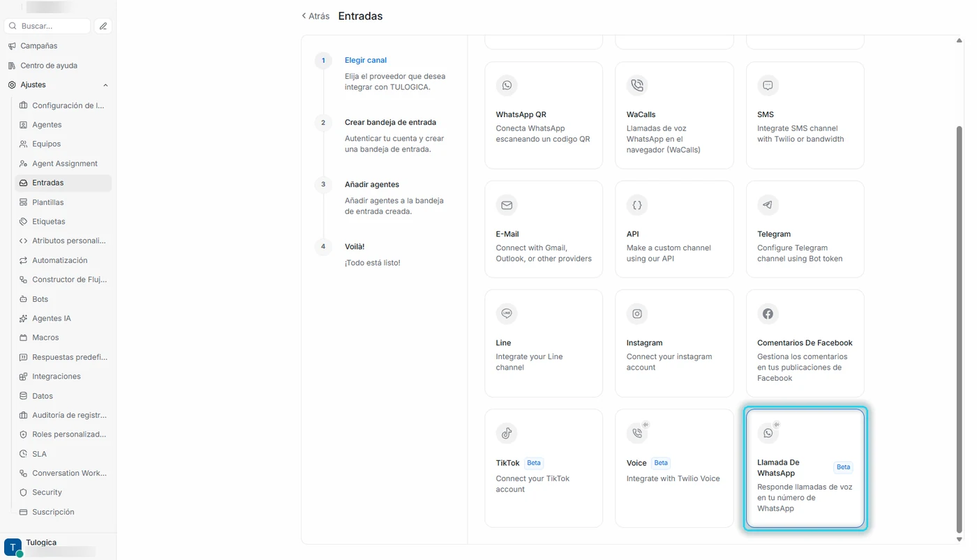The height and width of the screenshot is (560, 977).
Task: Click the megaphone icon beside Campañas
Action: pos(12,46)
